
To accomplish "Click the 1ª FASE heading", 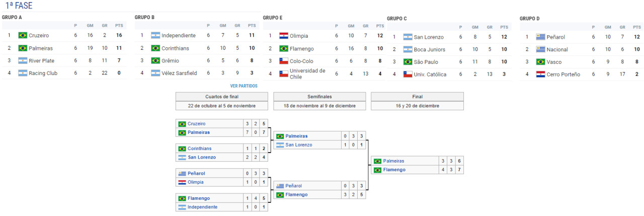I will pyautogui.click(x=19, y=6).
